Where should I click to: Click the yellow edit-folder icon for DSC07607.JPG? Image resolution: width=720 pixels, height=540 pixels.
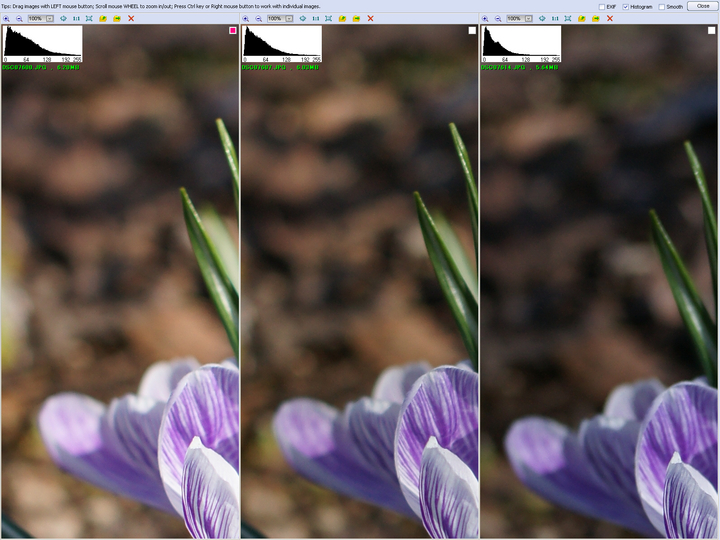point(342,18)
